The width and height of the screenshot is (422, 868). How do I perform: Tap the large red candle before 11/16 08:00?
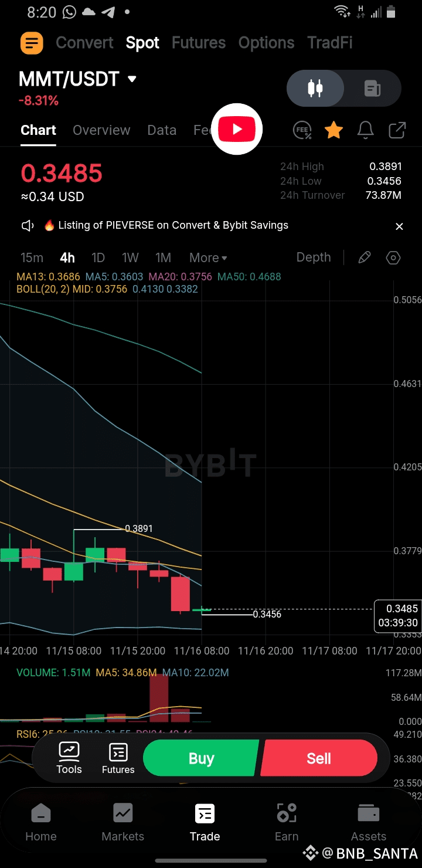click(x=181, y=594)
